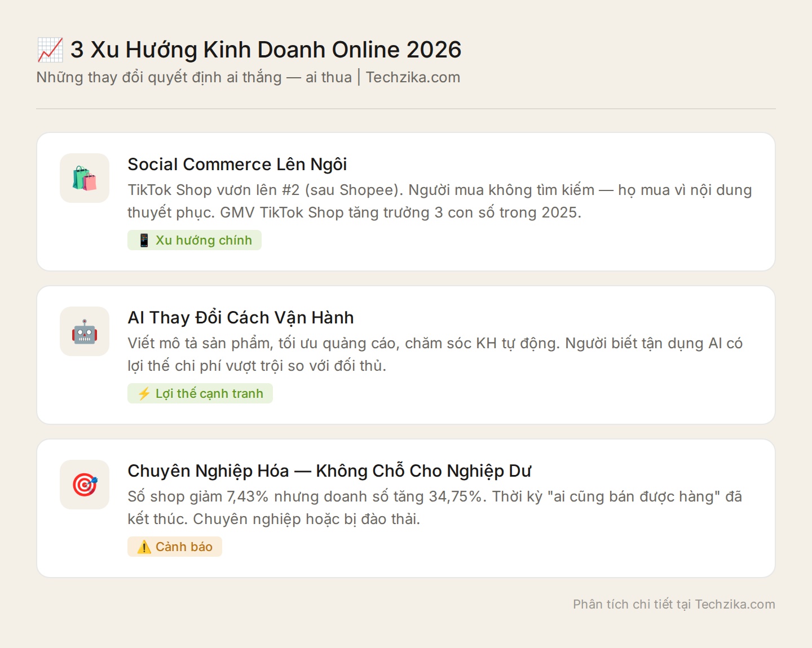Image resolution: width=812 pixels, height=648 pixels.
Task: Click the heading AI Thay Đổi Cách Vận Hành
Action: point(241,317)
